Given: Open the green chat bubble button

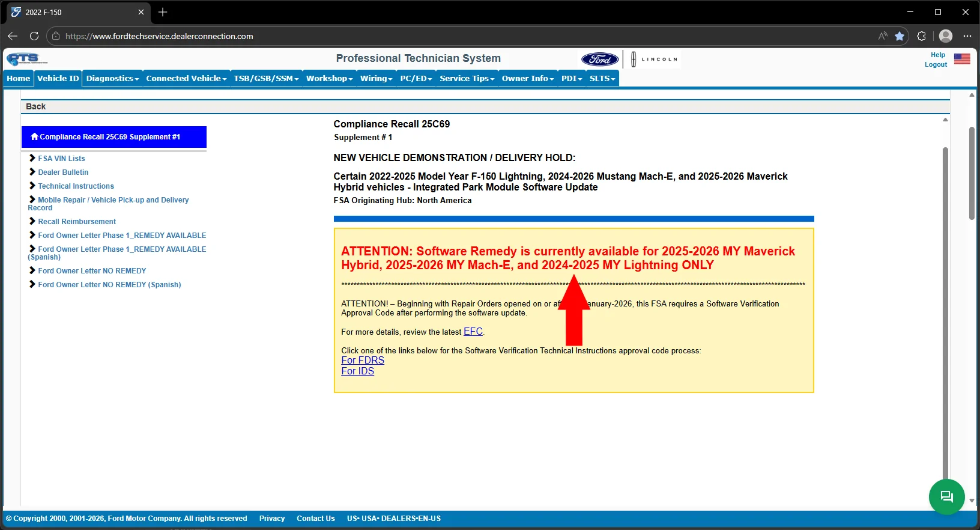Looking at the screenshot, I should 947,496.
